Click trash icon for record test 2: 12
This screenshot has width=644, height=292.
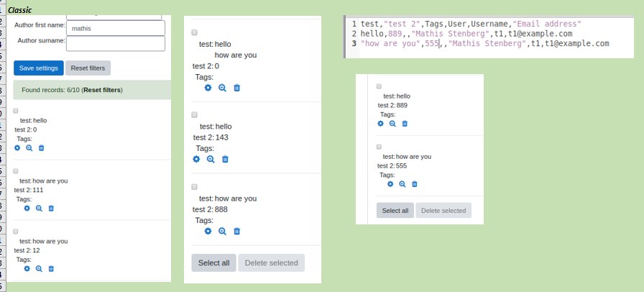51,268
